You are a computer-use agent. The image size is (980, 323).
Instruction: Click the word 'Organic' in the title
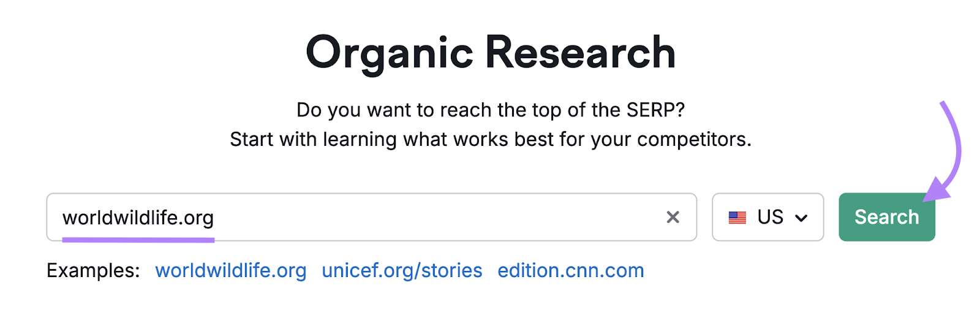click(390, 54)
